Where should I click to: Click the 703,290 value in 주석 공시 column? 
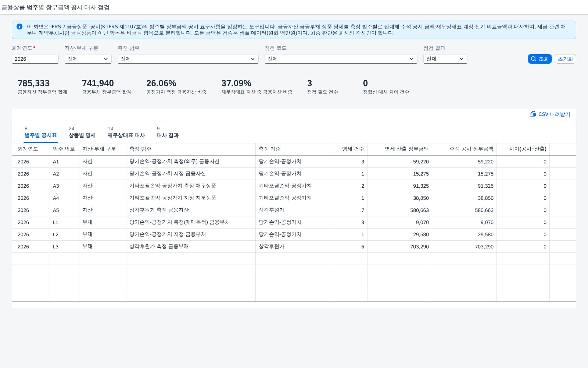click(464, 247)
